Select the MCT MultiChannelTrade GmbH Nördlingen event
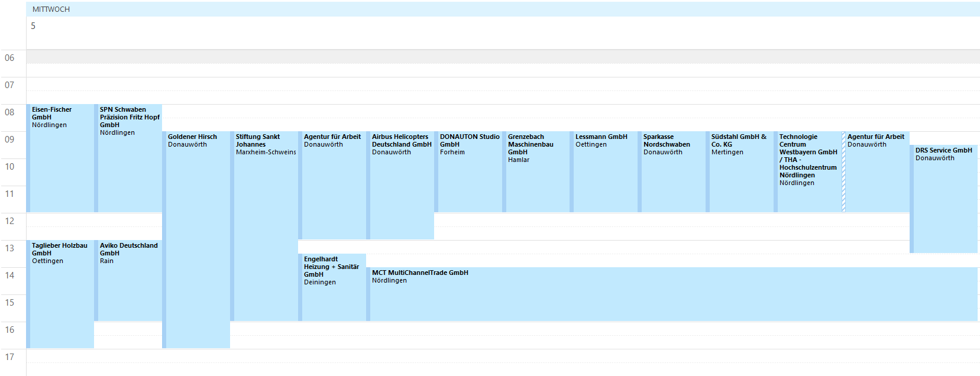This screenshot has width=980, height=376. [672, 294]
